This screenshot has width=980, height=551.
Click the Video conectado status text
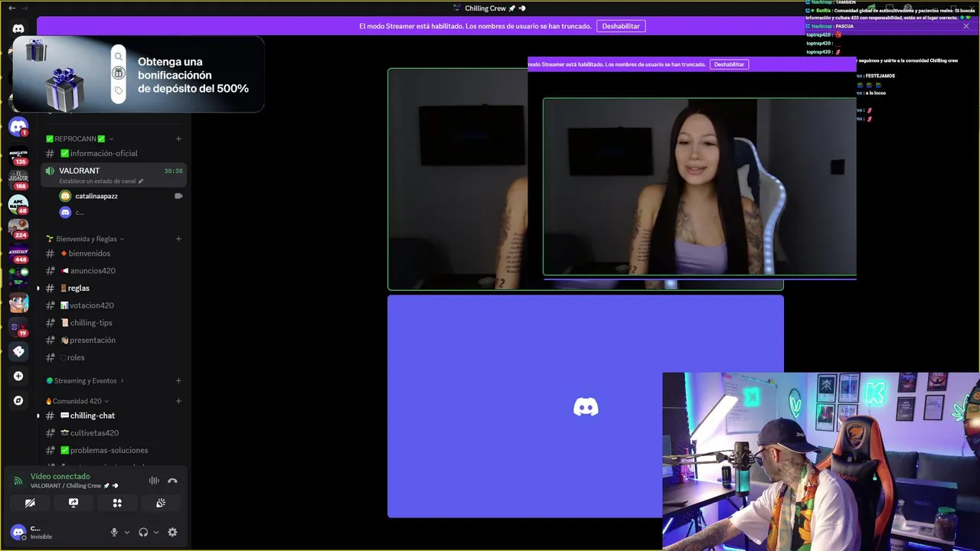click(60, 476)
